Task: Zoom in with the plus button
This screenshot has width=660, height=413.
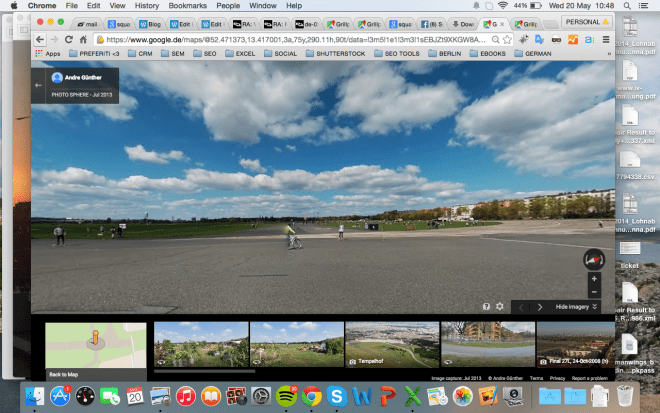Action: click(594, 279)
